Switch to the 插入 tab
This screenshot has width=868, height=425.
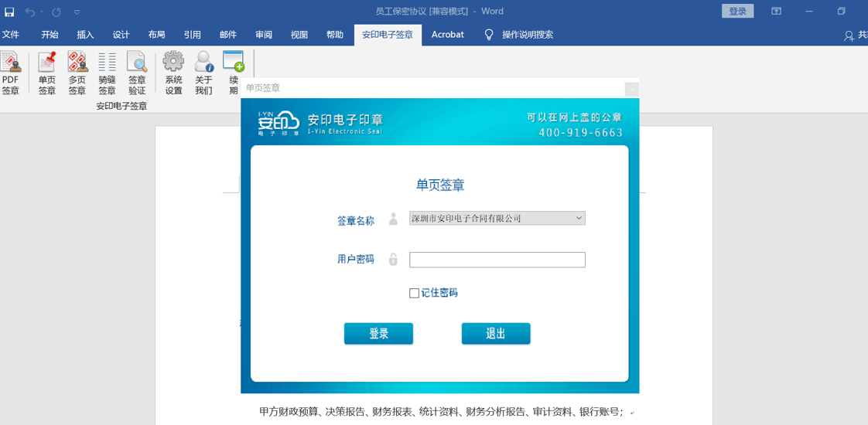coord(85,35)
